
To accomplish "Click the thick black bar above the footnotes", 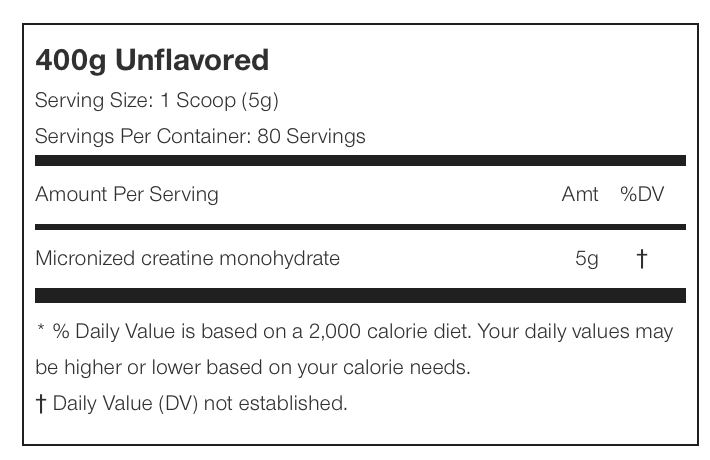I will coord(360,295).
